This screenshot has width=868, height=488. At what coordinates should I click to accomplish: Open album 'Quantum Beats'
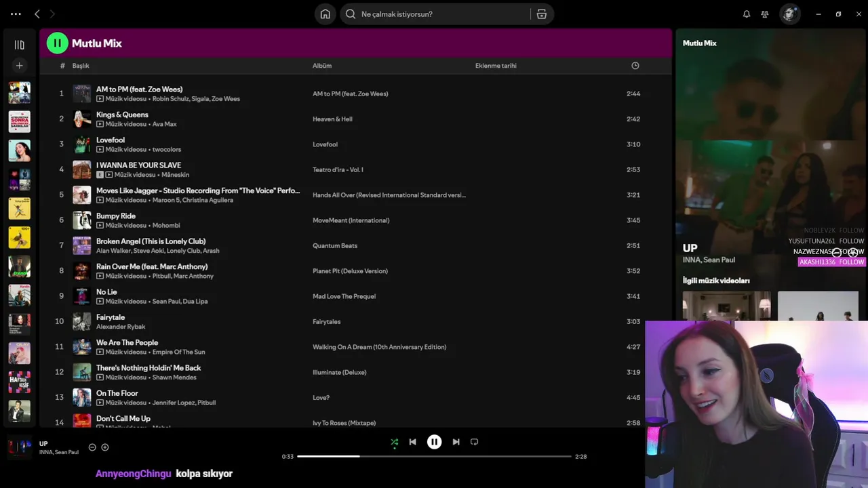click(x=335, y=245)
